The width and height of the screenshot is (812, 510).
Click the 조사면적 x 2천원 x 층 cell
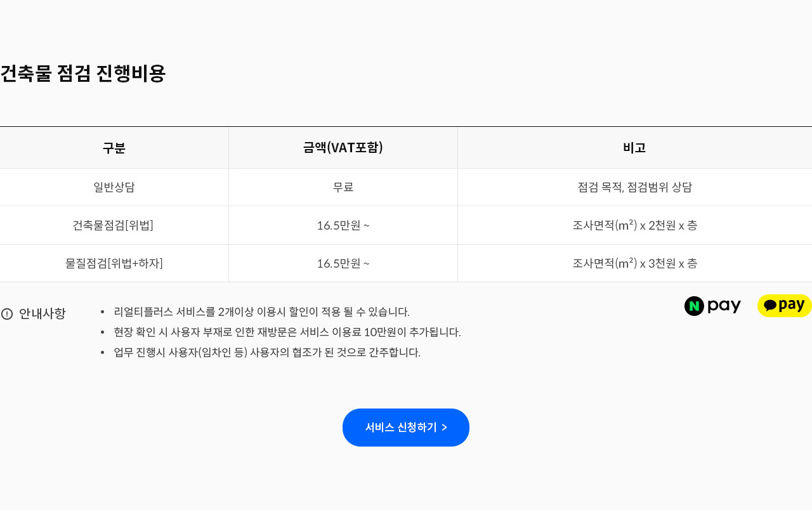point(634,225)
